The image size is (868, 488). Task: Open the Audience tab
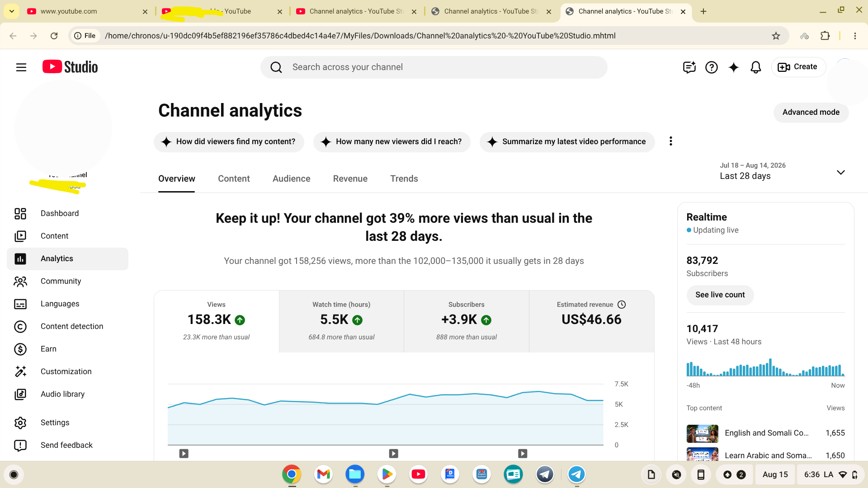pyautogui.click(x=292, y=179)
